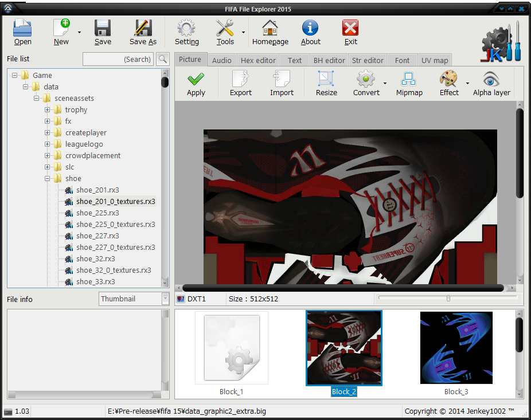Image resolution: width=531 pixels, height=420 pixels.
Task: Expand the fx folder
Action: [x=47, y=121]
